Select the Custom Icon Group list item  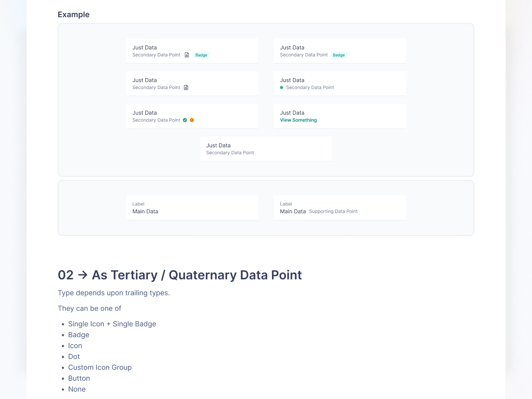(100, 367)
